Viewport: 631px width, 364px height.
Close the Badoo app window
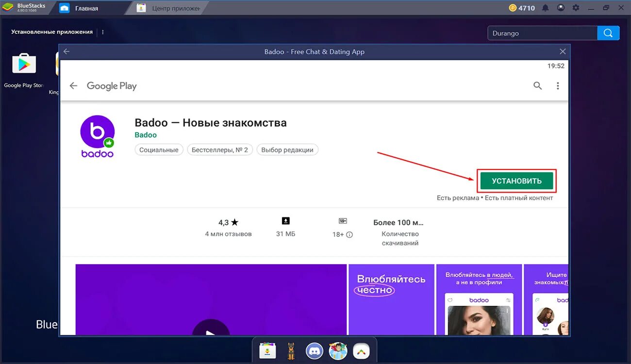pos(563,51)
